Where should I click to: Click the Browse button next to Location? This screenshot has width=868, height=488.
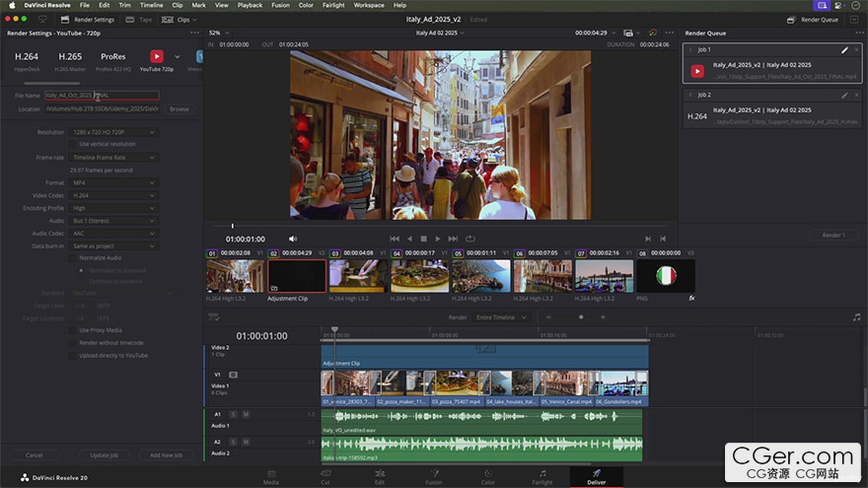[179, 108]
